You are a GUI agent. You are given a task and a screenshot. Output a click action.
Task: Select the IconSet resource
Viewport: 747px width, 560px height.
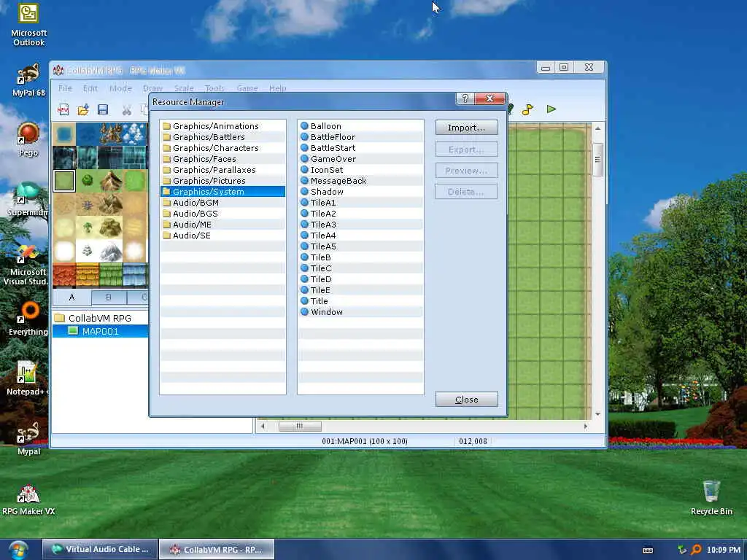point(360,170)
